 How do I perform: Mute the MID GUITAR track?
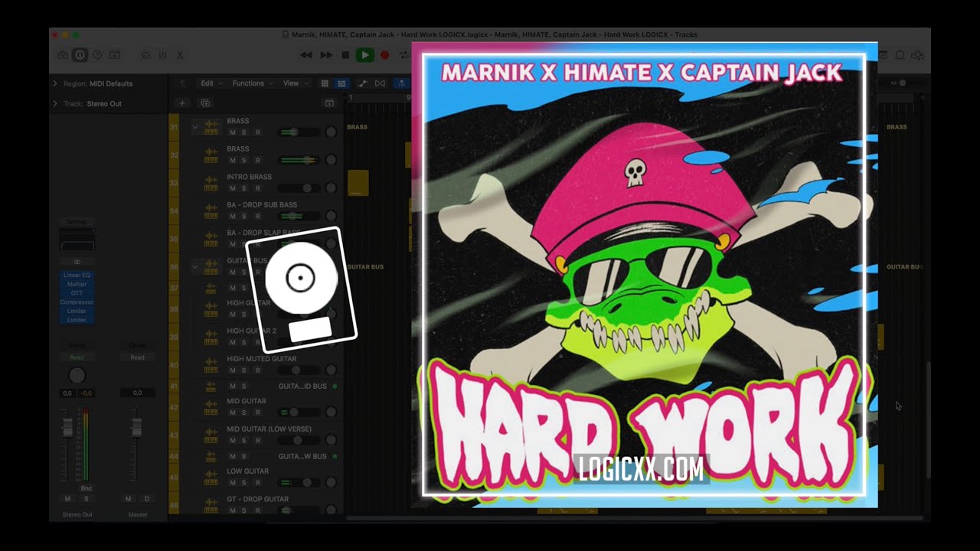233,412
